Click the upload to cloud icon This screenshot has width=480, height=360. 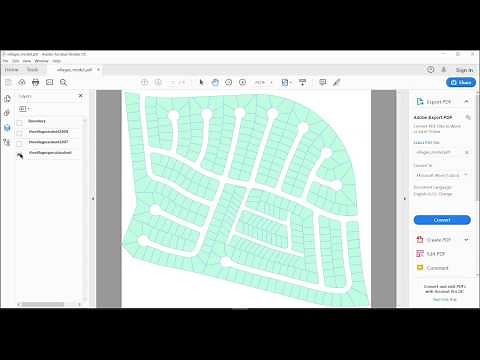tap(22, 82)
